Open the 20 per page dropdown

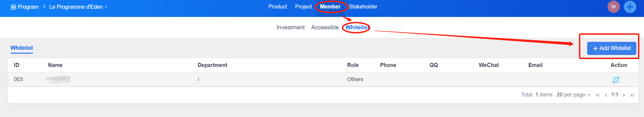(x=573, y=95)
